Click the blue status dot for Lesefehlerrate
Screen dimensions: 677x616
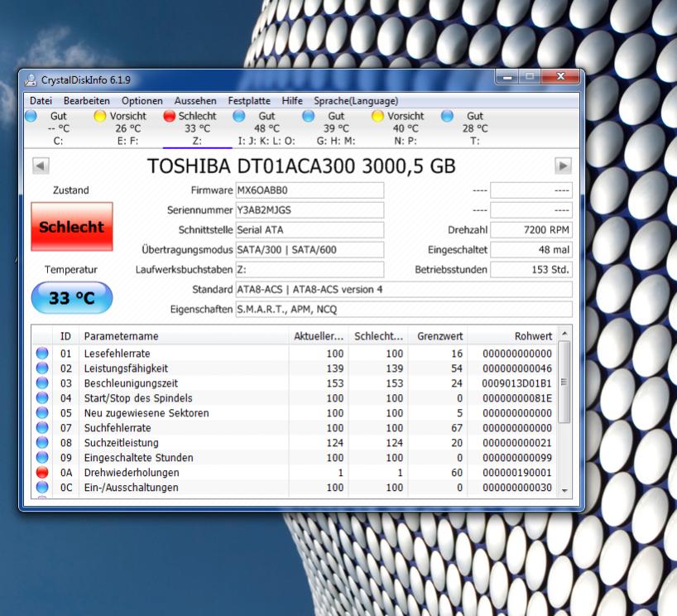[x=42, y=353]
